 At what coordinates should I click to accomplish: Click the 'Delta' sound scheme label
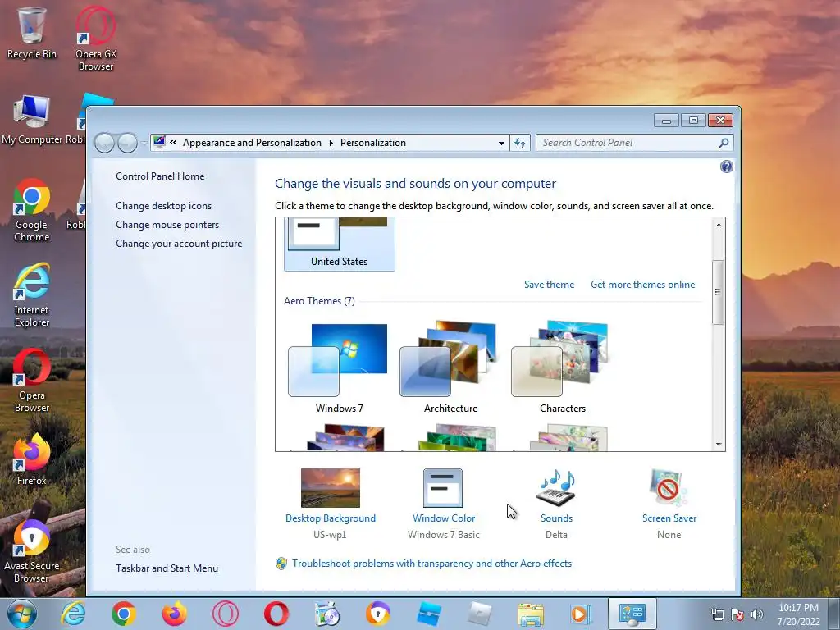pos(556,535)
